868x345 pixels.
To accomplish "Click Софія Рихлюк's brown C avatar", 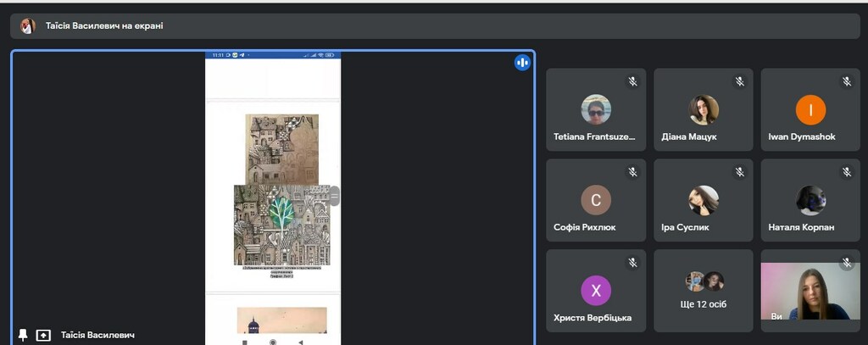I will click(596, 200).
